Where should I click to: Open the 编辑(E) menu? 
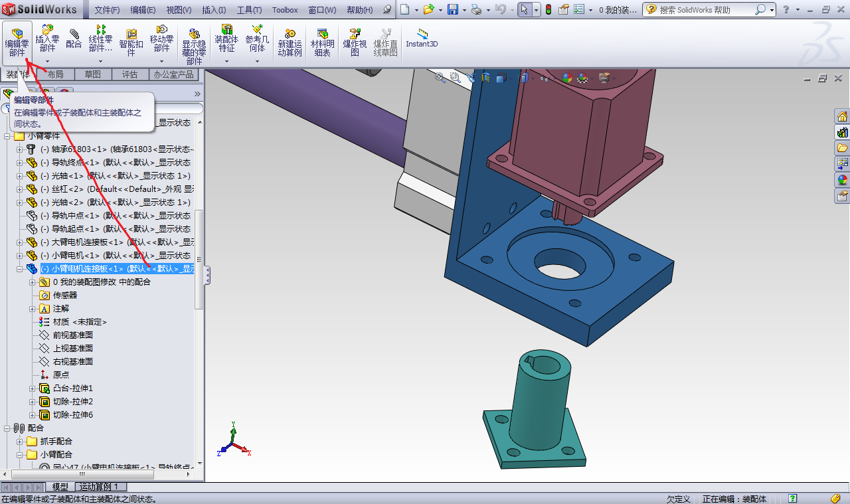143,10
